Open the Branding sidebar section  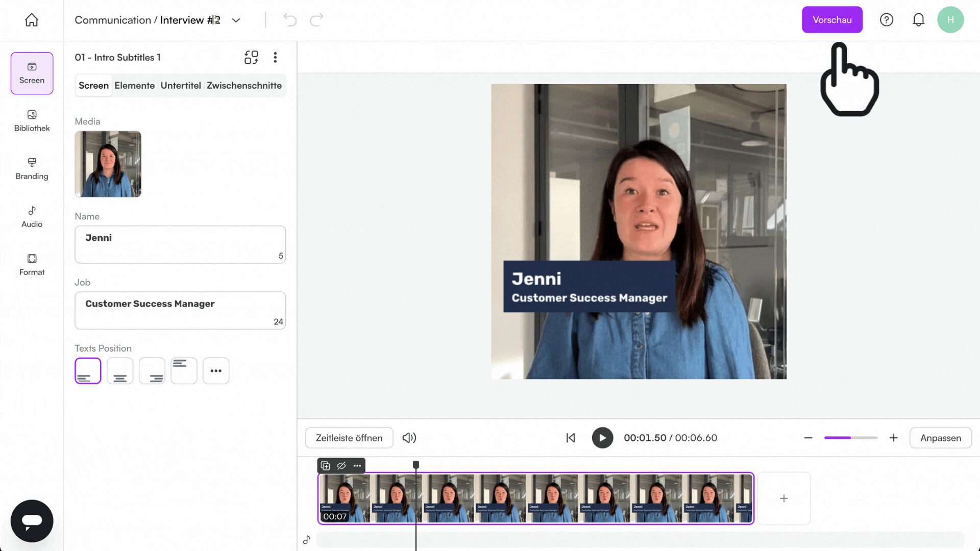[32, 169]
